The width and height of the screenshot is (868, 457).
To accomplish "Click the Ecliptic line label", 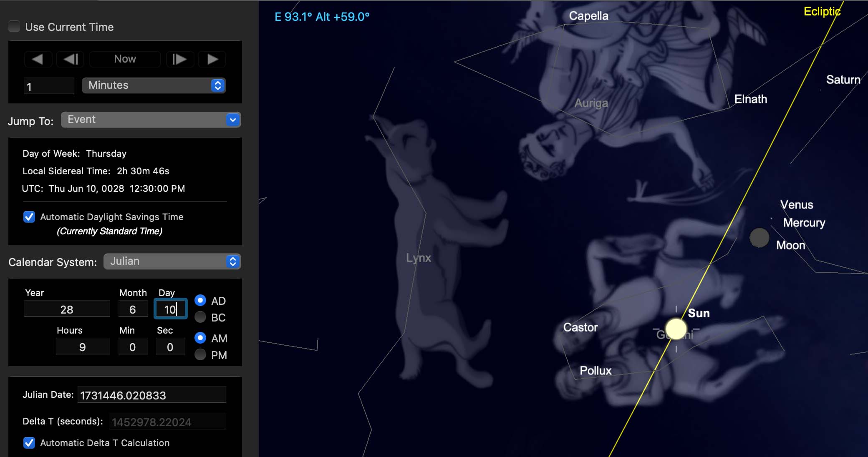I will [822, 12].
